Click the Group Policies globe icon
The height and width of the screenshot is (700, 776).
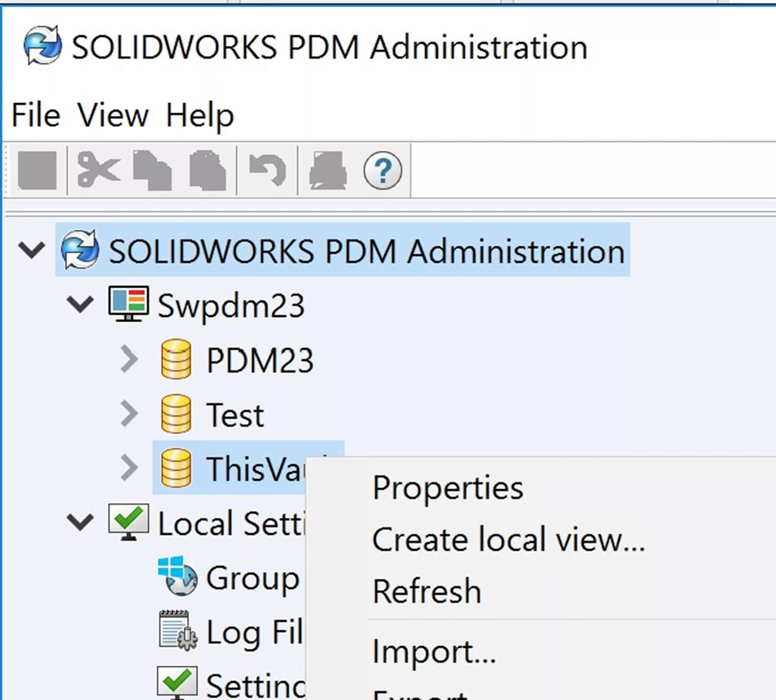click(178, 576)
